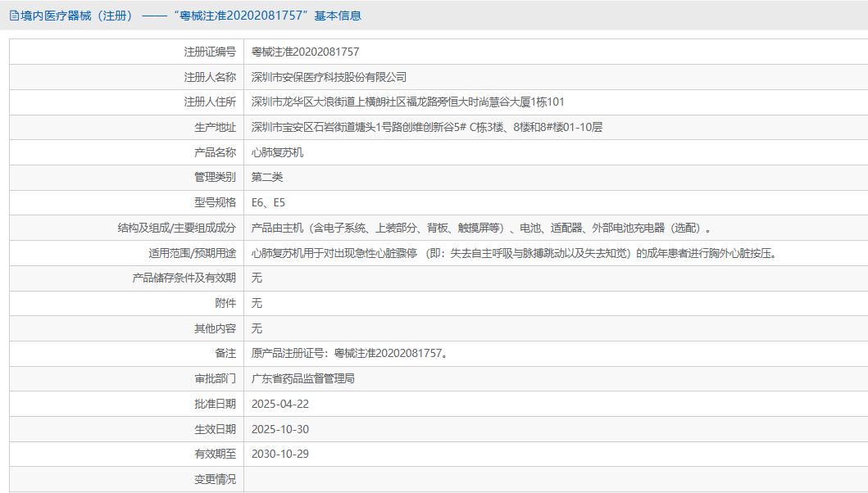Select the remark text 原产品注册证号
Image resolution: width=868 pixels, height=493 pixels.
(350, 353)
